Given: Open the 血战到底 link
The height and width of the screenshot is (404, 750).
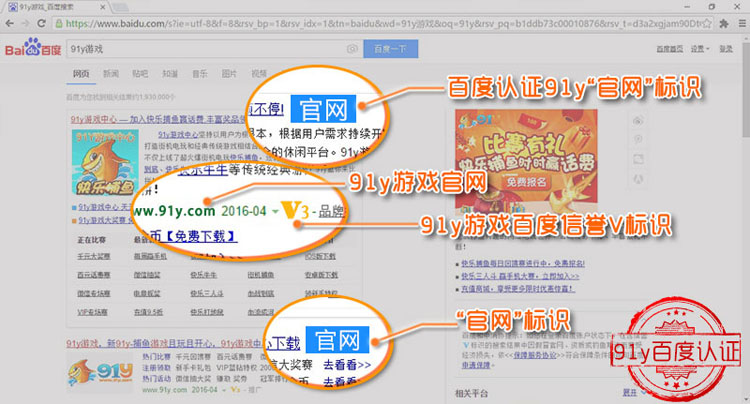Looking at the screenshot, I should point(261,293).
